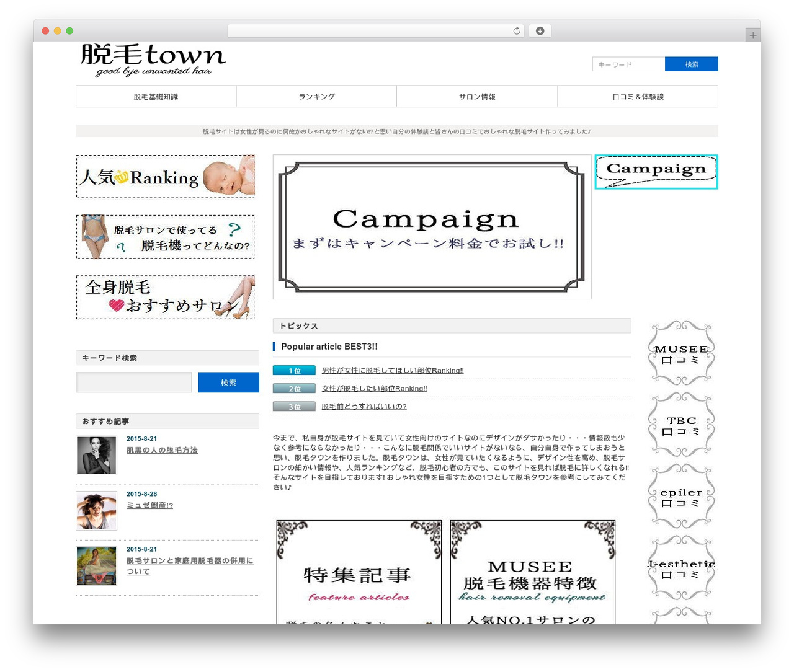Open the 全身脱毛 おすすめサロン banner
Image resolution: width=794 pixels, height=672 pixels.
point(165,297)
